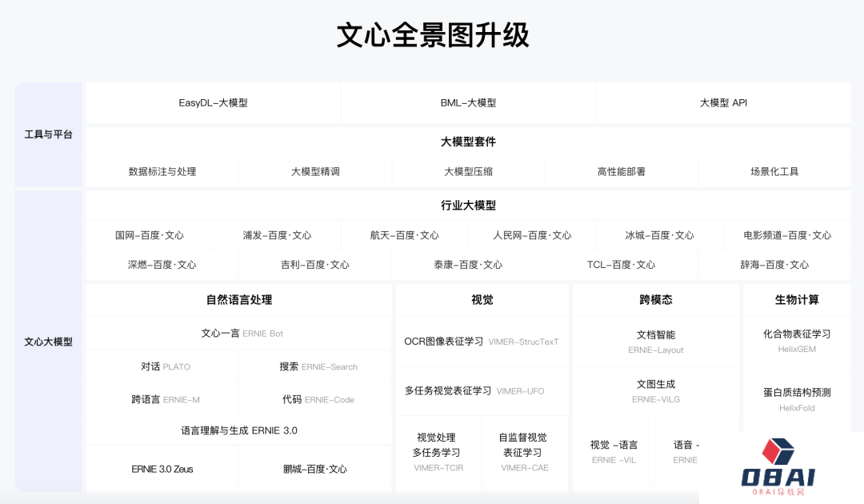Viewport: 864px width, 504px height.
Task: Open 大模型 API
Action: coord(722,102)
